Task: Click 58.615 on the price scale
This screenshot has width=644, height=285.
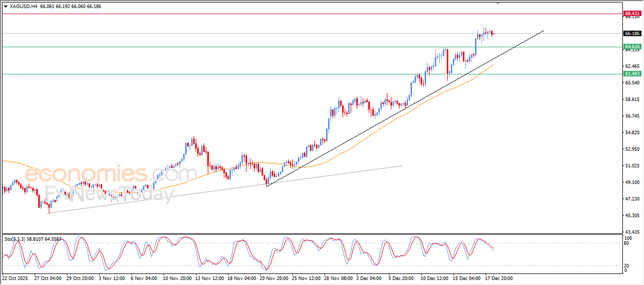Action: [632, 100]
